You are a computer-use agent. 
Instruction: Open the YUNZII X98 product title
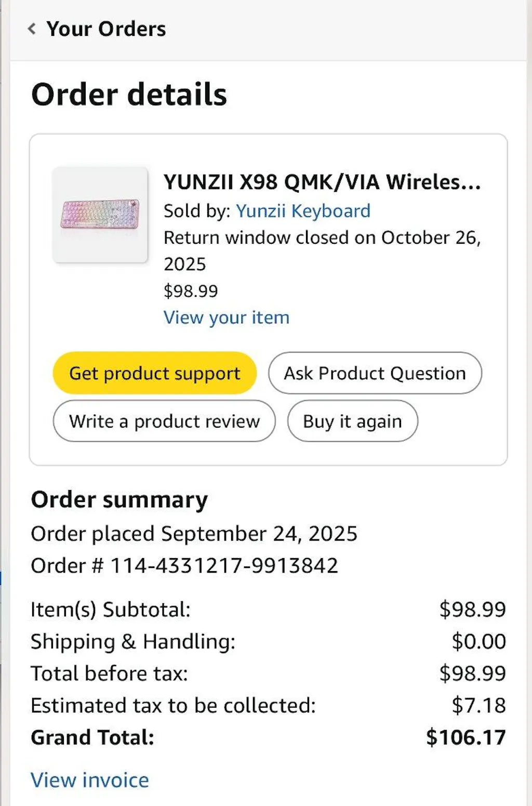click(x=321, y=183)
